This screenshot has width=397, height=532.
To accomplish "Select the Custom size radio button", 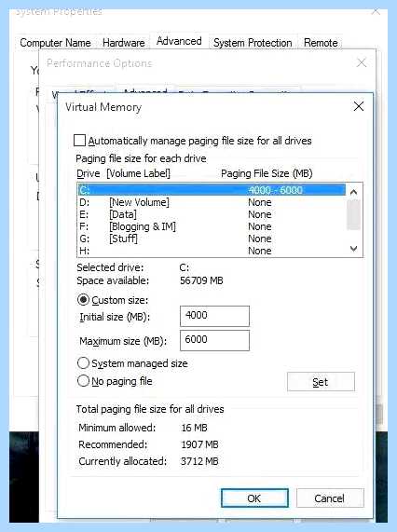I will tap(83, 300).
